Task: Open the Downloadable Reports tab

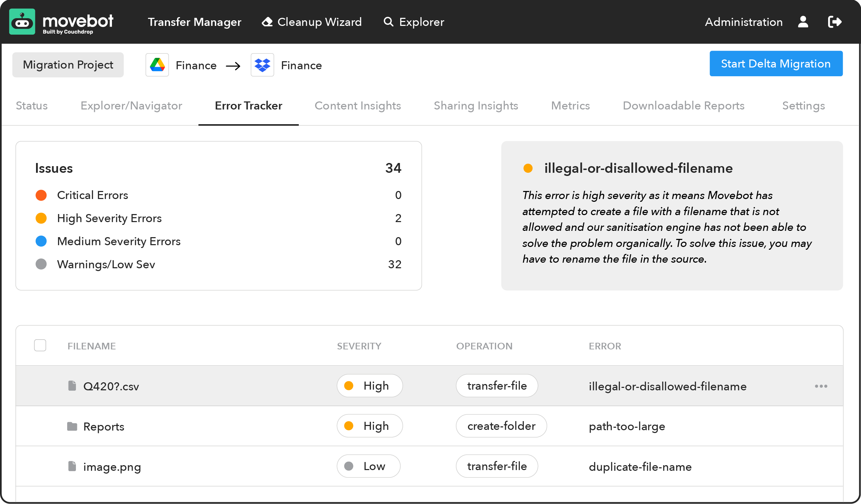Action: tap(683, 106)
